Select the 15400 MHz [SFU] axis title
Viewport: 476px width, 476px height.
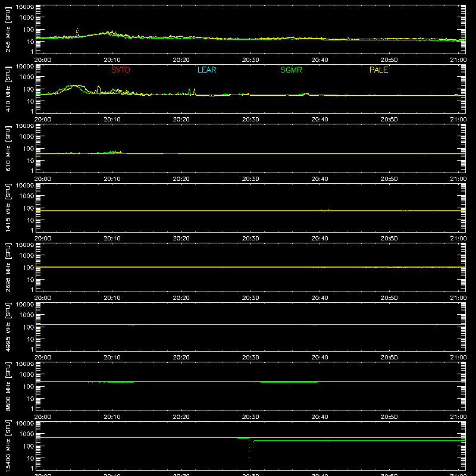(8, 446)
